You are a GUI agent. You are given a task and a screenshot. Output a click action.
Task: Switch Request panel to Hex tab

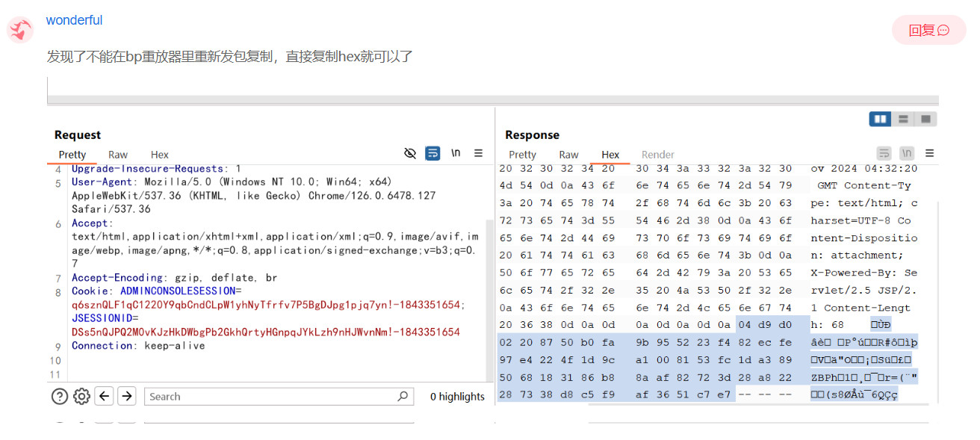160,155
